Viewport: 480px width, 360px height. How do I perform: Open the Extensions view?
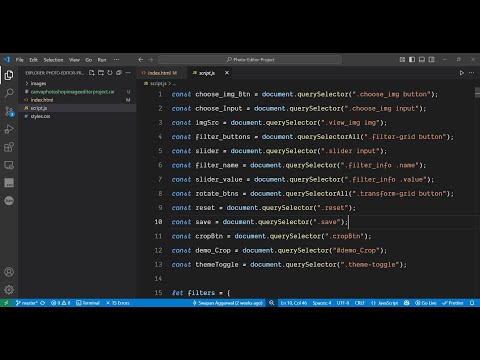click(9, 147)
